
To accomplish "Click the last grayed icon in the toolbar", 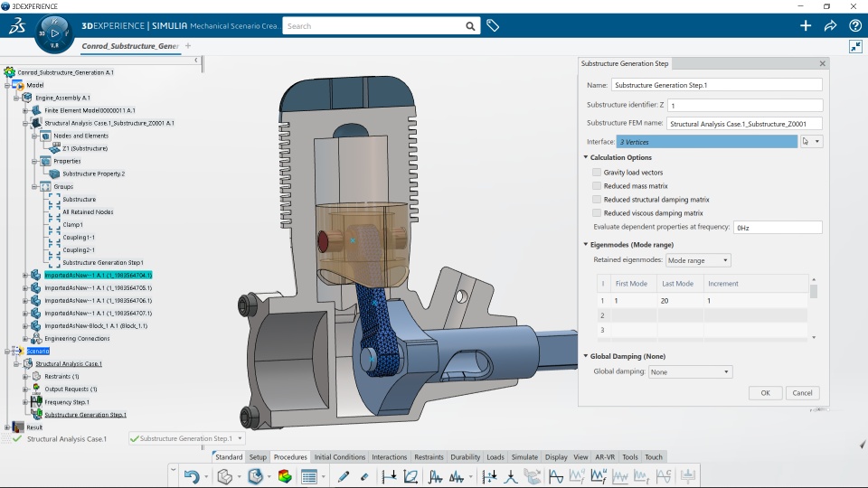I will click(x=687, y=476).
